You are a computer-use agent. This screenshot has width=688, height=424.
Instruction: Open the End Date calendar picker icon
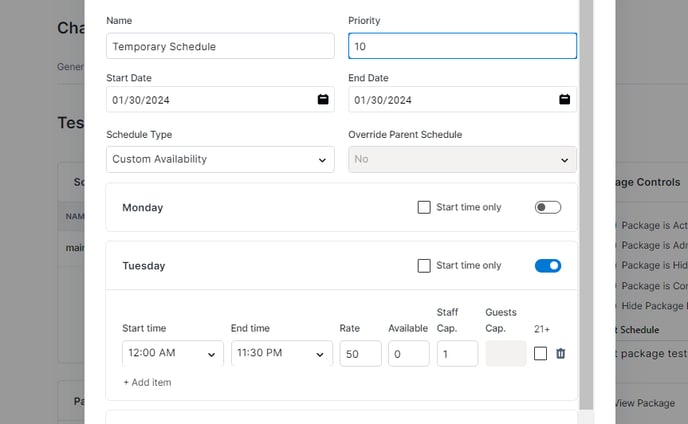(565, 100)
